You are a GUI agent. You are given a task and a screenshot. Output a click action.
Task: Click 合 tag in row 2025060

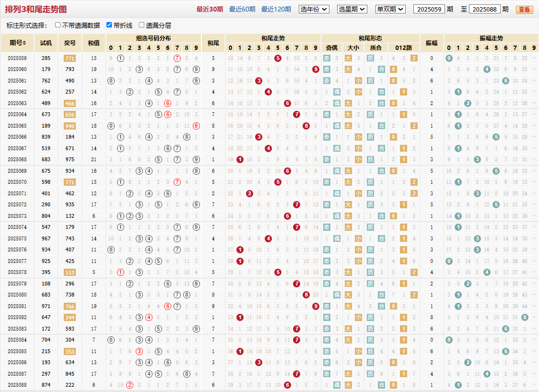coord(381,70)
